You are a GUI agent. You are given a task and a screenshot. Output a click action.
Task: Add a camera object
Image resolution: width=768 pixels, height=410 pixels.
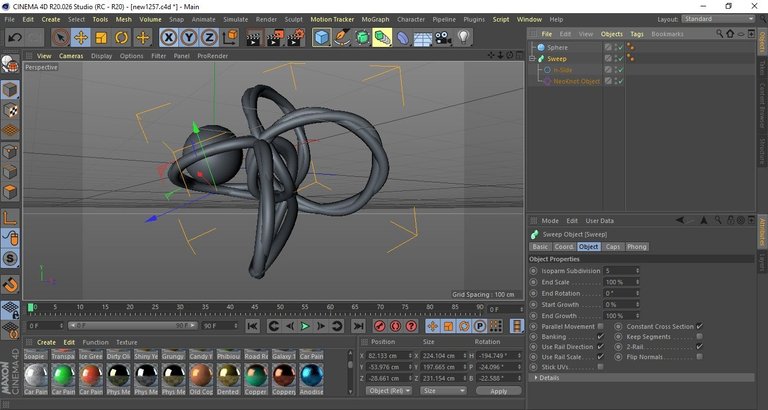coord(443,37)
